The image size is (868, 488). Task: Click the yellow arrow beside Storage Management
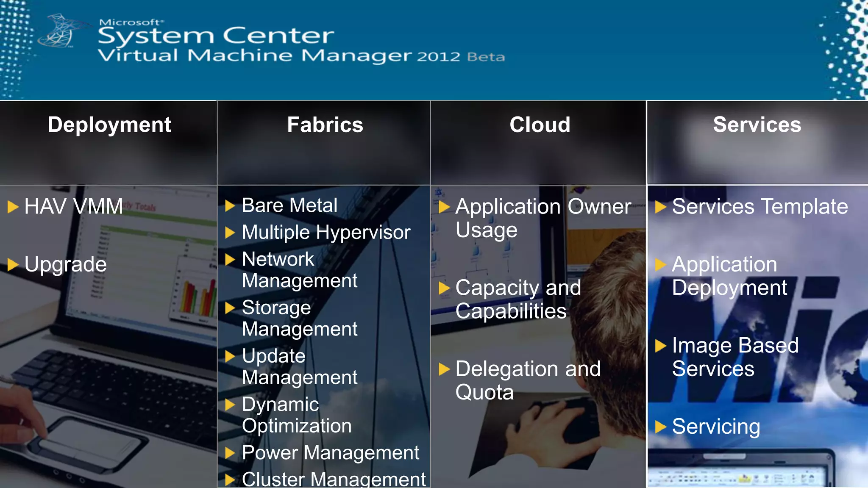click(230, 308)
